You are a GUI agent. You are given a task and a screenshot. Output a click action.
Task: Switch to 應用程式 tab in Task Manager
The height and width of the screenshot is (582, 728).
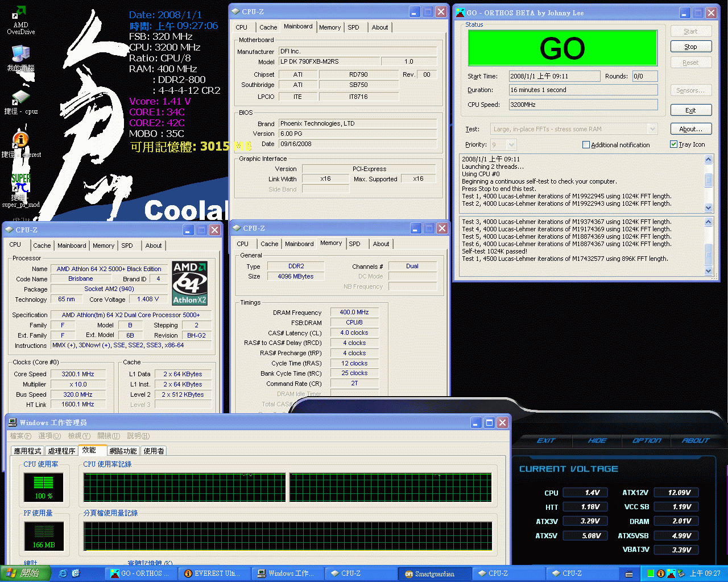coord(28,451)
